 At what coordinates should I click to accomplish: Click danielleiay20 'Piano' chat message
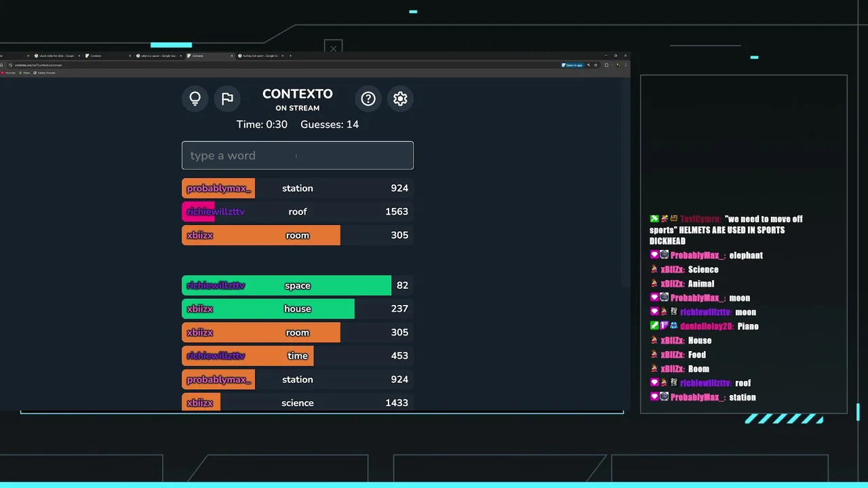tap(704, 327)
